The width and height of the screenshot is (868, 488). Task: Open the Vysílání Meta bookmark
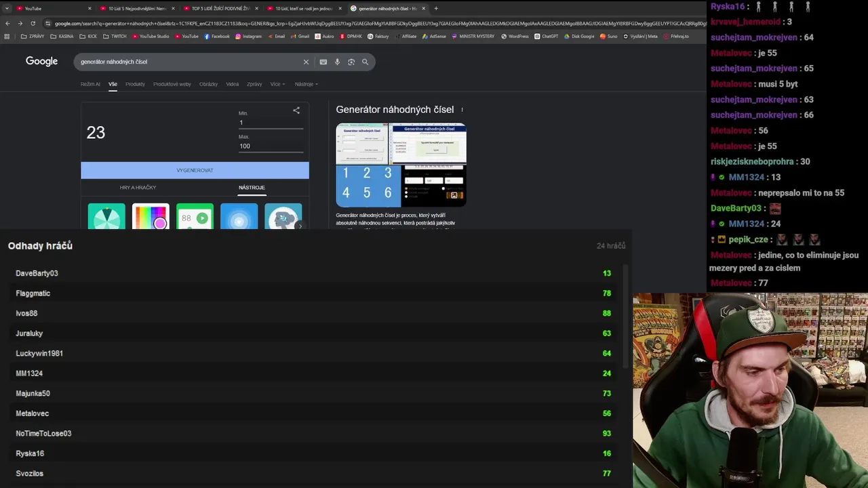pyautogui.click(x=641, y=37)
